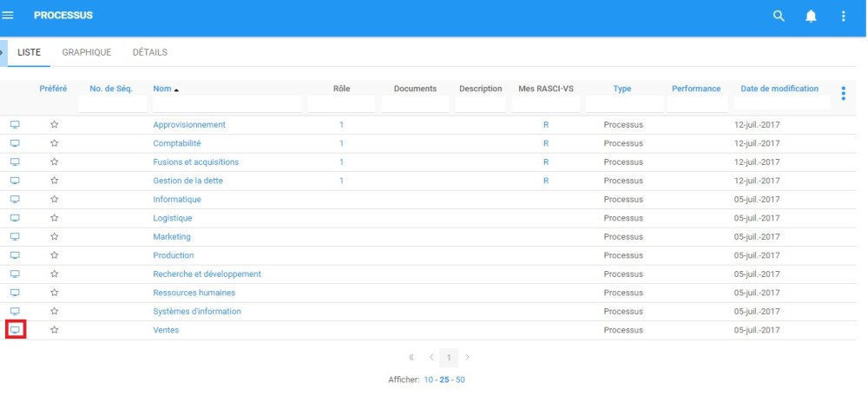Click monitor icon for Fusions et acquisitions
Image resolution: width=868 pixels, height=396 pixels.
[15, 162]
